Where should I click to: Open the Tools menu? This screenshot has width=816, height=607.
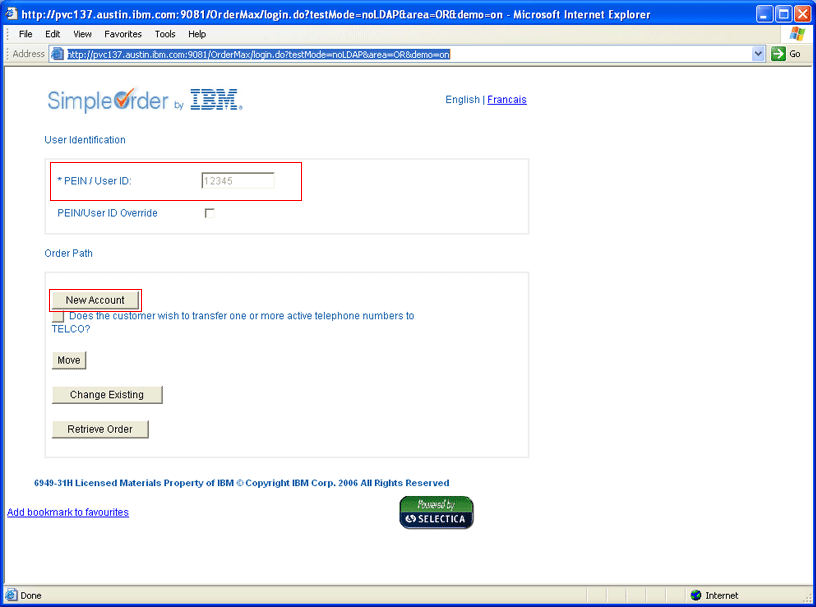165,34
